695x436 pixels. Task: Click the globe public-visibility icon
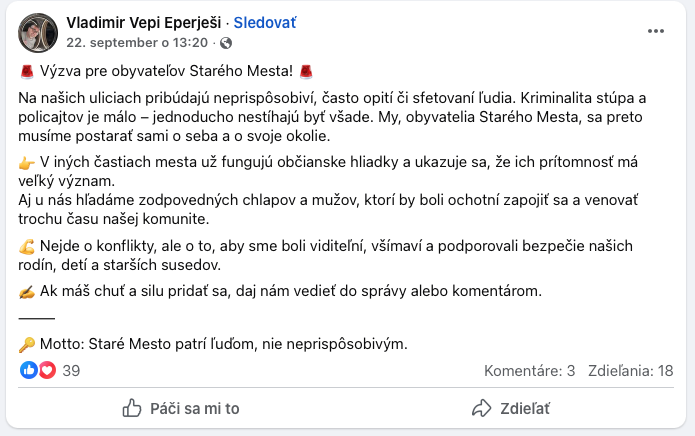pos(226,43)
